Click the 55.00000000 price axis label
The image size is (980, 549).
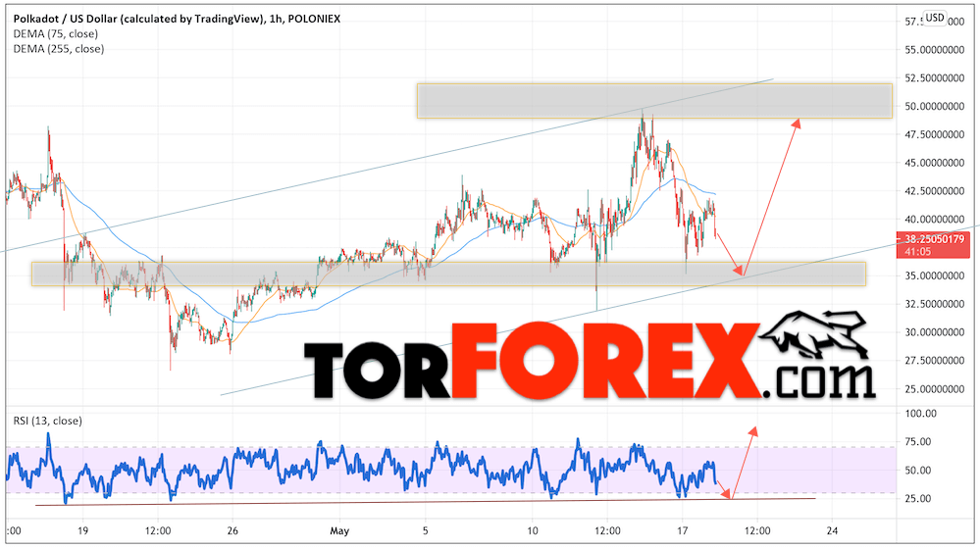point(934,49)
